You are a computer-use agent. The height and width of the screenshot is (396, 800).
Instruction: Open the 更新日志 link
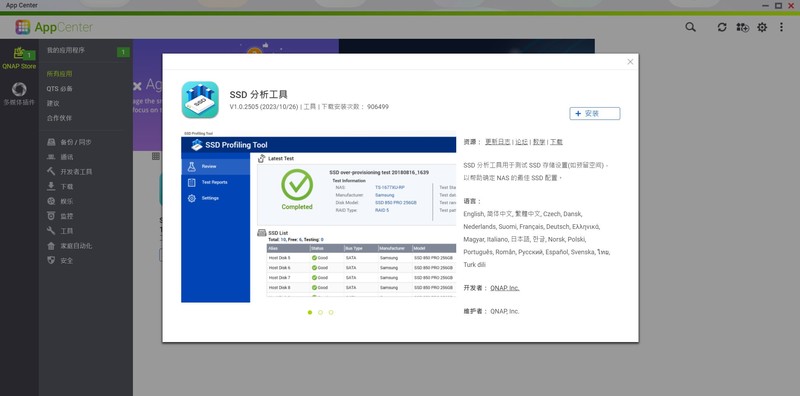(497, 142)
